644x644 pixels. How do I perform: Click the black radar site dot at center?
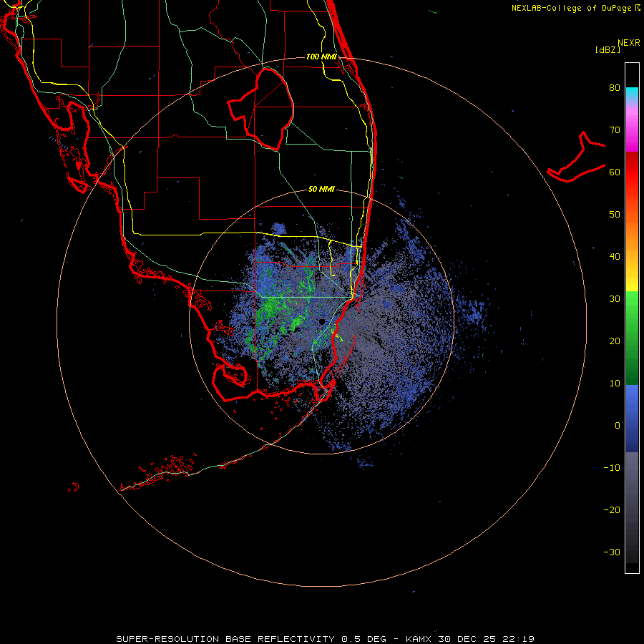pos(322,321)
